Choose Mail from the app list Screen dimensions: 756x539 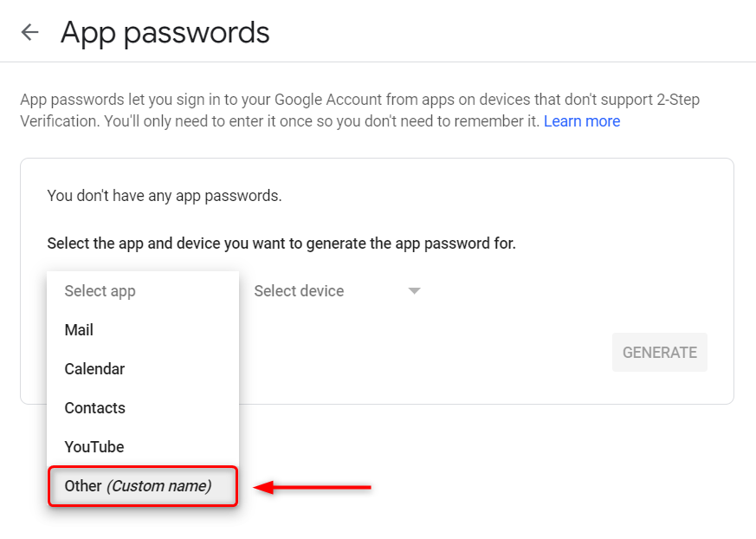(x=143, y=330)
